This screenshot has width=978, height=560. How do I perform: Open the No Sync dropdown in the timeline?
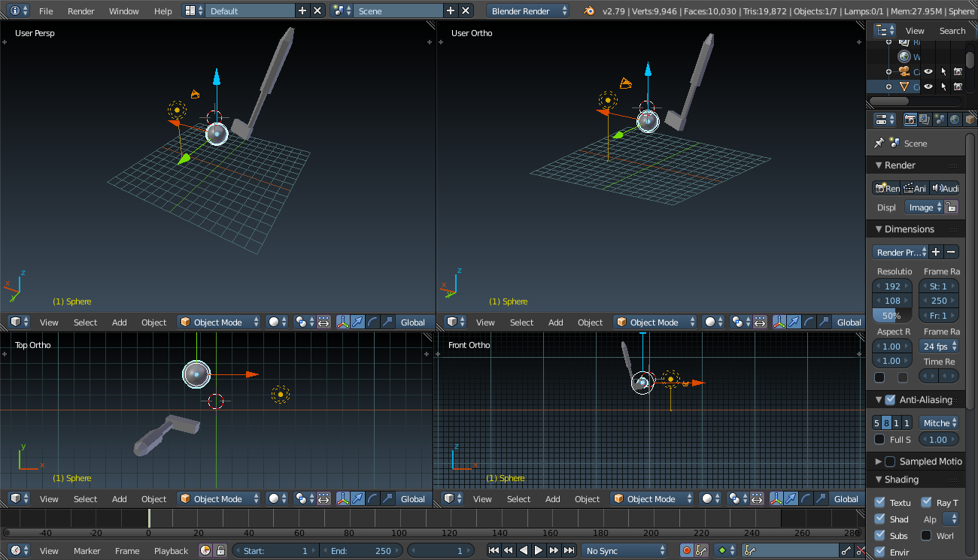624,550
